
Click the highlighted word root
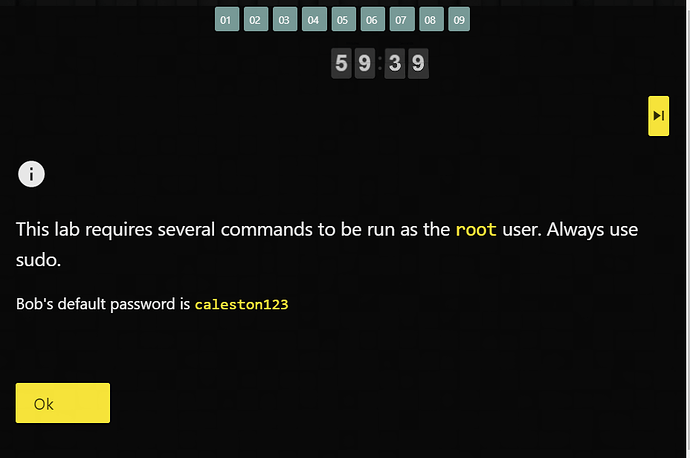pyautogui.click(x=476, y=229)
